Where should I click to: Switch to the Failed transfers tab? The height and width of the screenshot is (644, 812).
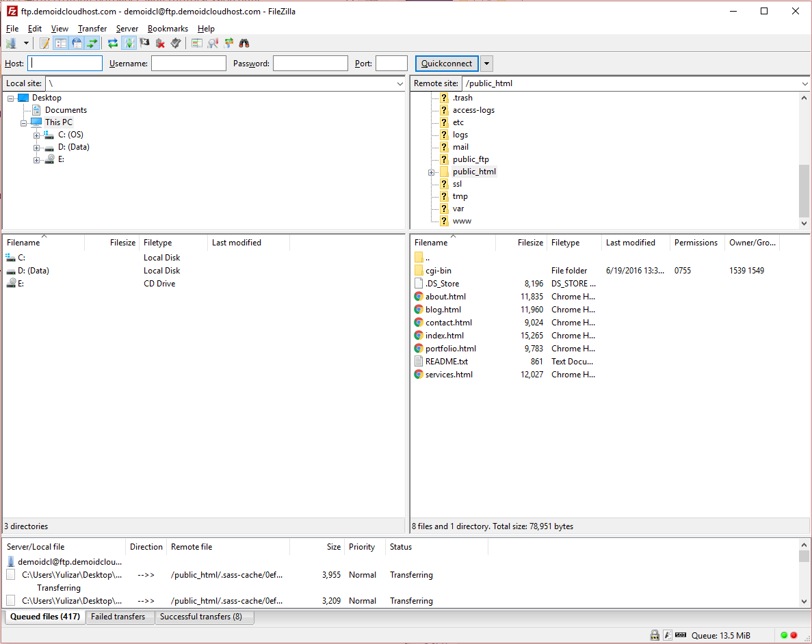[x=120, y=617]
